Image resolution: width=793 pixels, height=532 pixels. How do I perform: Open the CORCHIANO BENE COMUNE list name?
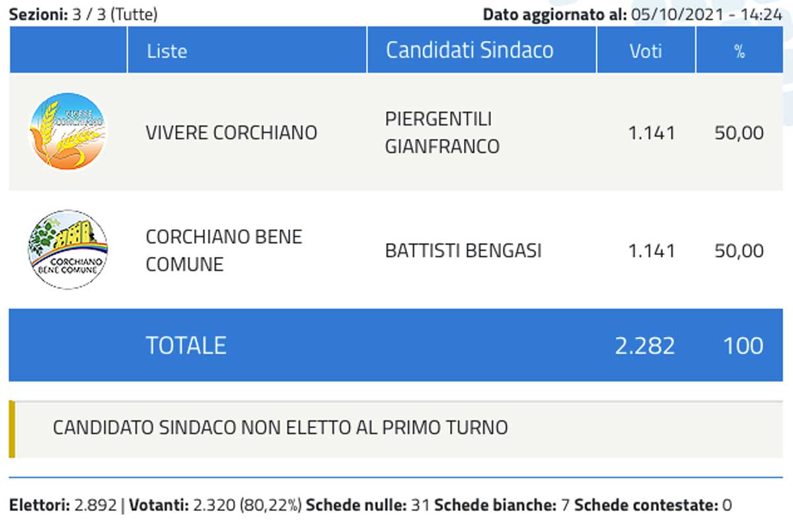pyautogui.click(x=223, y=250)
